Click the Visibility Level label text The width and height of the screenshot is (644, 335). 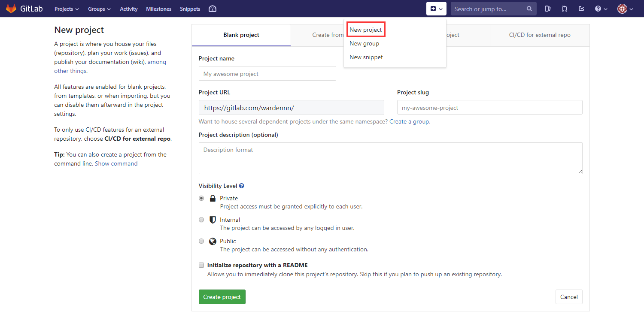[218, 186]
